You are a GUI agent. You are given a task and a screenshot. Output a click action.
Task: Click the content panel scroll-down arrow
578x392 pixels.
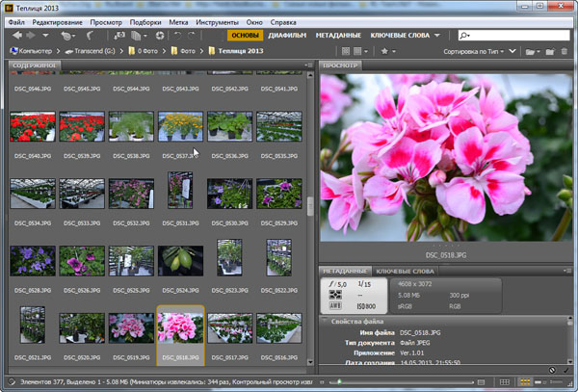coord(310,362)
